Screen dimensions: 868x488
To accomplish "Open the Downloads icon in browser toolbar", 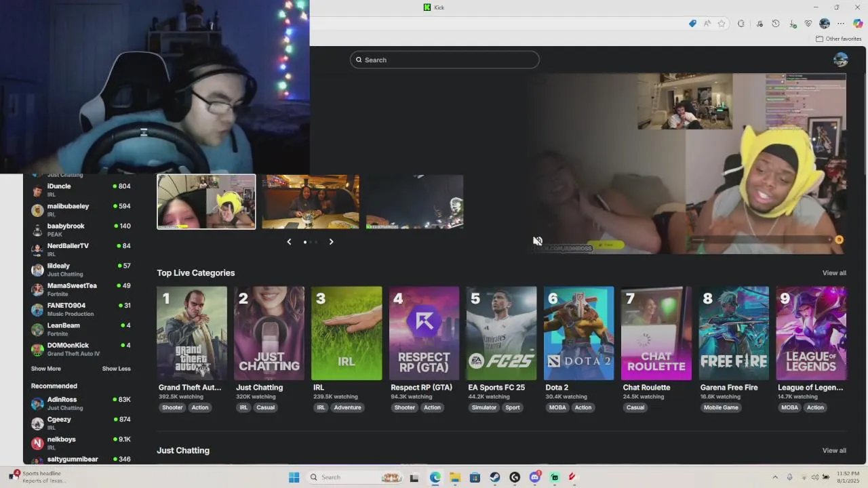I will click(793, 23).
